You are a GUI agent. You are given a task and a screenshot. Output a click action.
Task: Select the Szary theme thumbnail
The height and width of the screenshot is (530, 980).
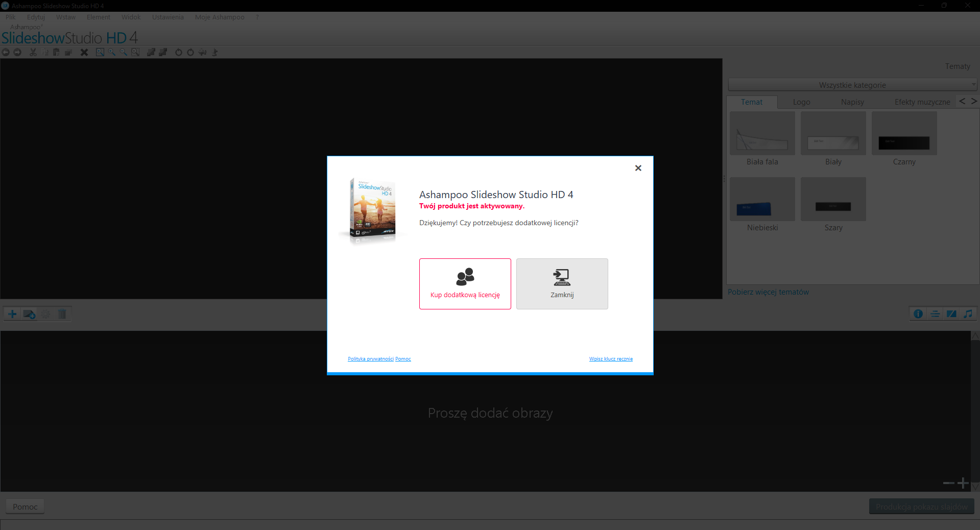(833, 199)
